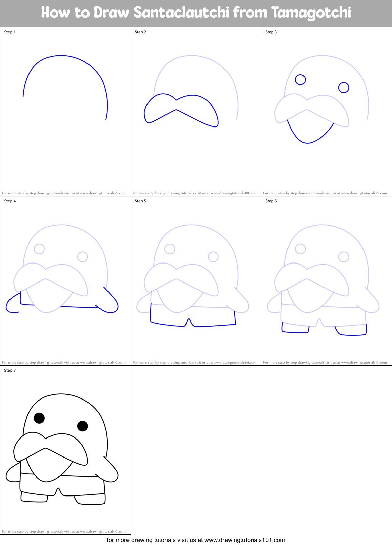This screenshot has width=392, height=545.
Task: Click the footer credit in Step 5 panel
Action: (194, 363)
